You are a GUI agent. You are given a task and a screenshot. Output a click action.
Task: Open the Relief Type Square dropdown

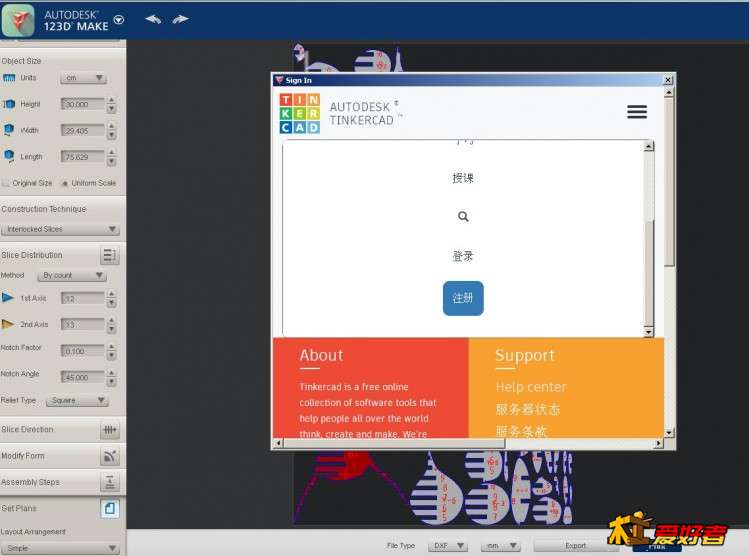(77, 400)
